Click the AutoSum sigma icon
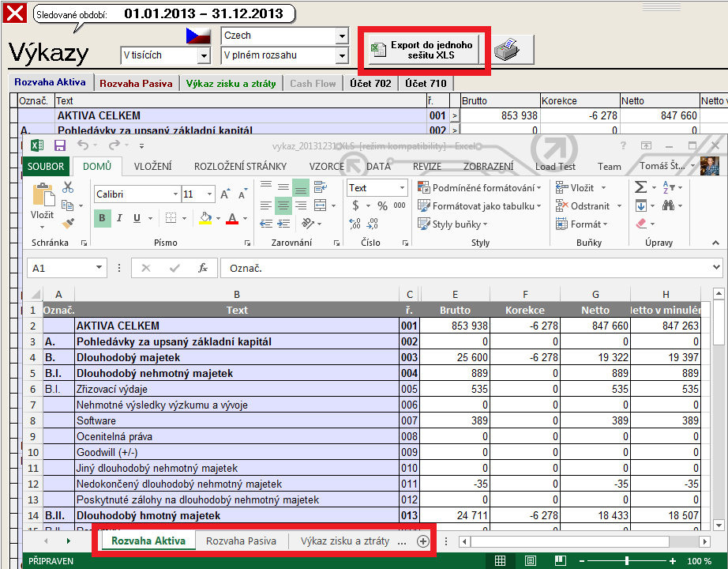 pyautogui.click(x=640, y=187)
